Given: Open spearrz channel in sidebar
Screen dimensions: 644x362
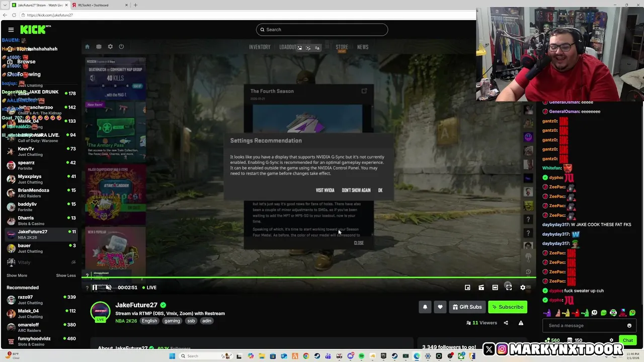Looking at the screenshot, I should 41,165.
